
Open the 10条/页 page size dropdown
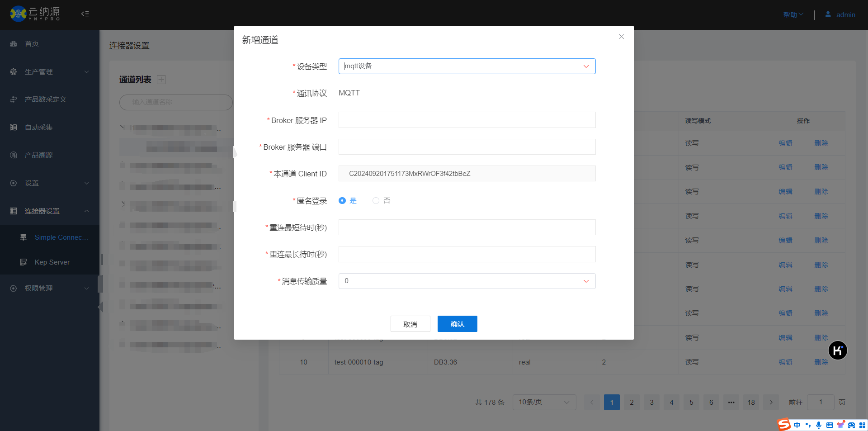point(544,403)
